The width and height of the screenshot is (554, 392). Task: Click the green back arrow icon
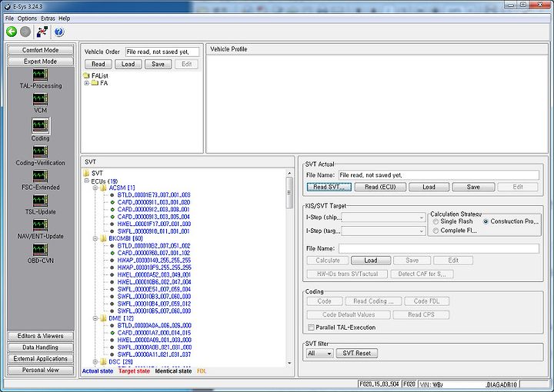(x=12, y=32)
